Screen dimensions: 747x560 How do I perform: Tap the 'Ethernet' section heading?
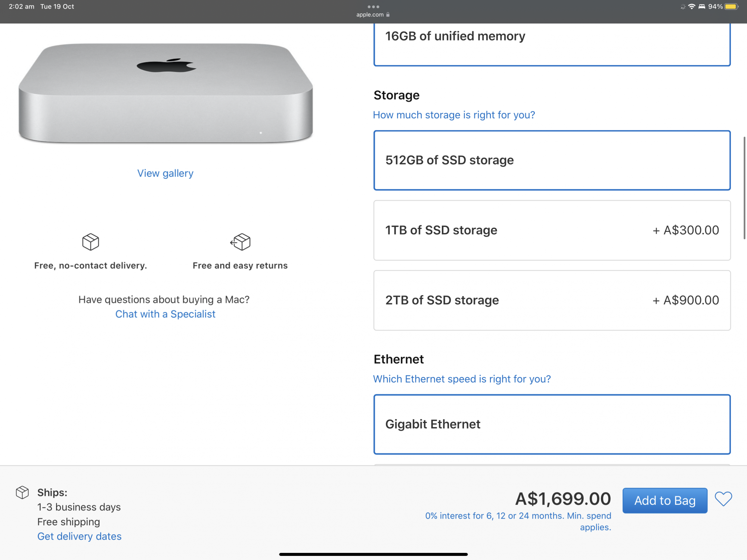pyautogui.click(x=399, y=359)
